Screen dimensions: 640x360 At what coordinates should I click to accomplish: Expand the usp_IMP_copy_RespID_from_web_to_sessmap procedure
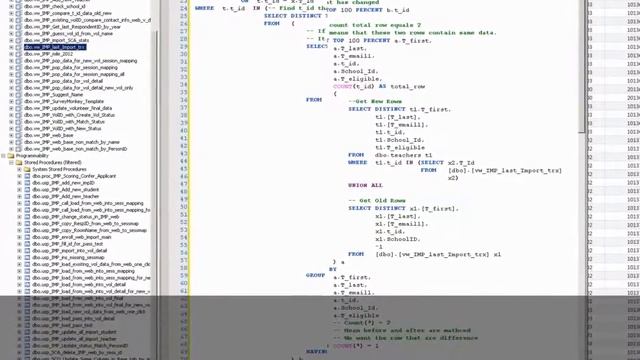click(19, 224)
